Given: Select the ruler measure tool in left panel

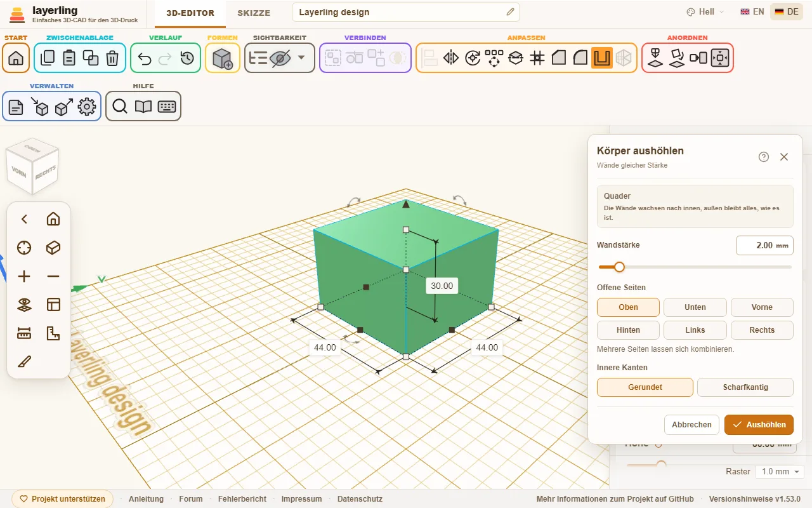Looking at the screenshot, I should [24, 333].
